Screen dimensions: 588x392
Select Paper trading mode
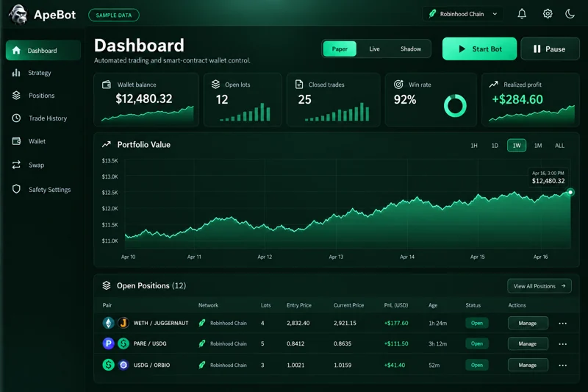[340, 49]
